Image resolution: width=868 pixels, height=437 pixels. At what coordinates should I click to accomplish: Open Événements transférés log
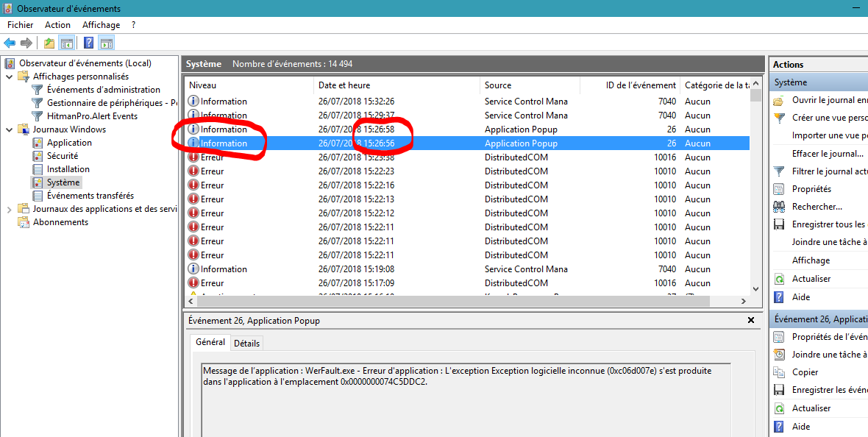point(90,196)
